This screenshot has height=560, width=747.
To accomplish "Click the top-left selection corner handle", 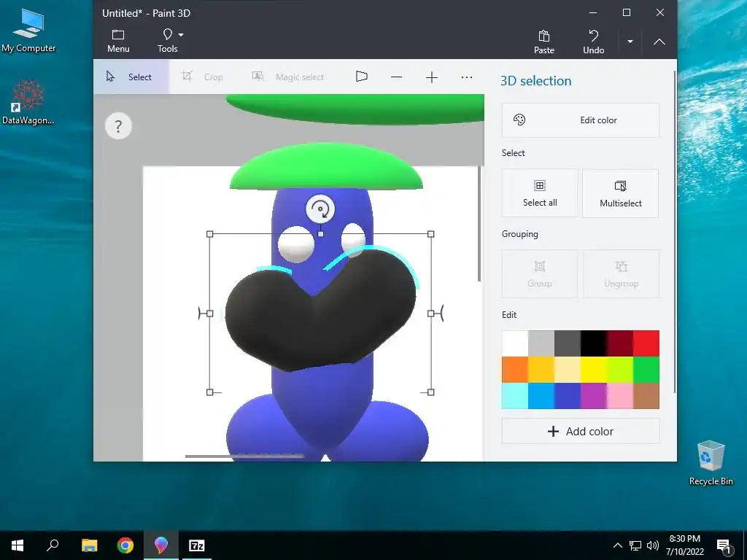I will [x=209, y=234].
